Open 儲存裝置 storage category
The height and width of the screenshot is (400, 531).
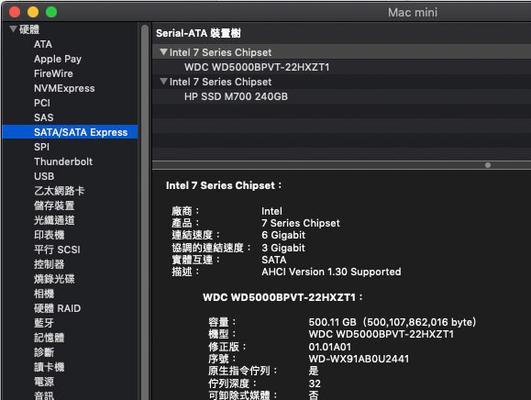point(54,206)
